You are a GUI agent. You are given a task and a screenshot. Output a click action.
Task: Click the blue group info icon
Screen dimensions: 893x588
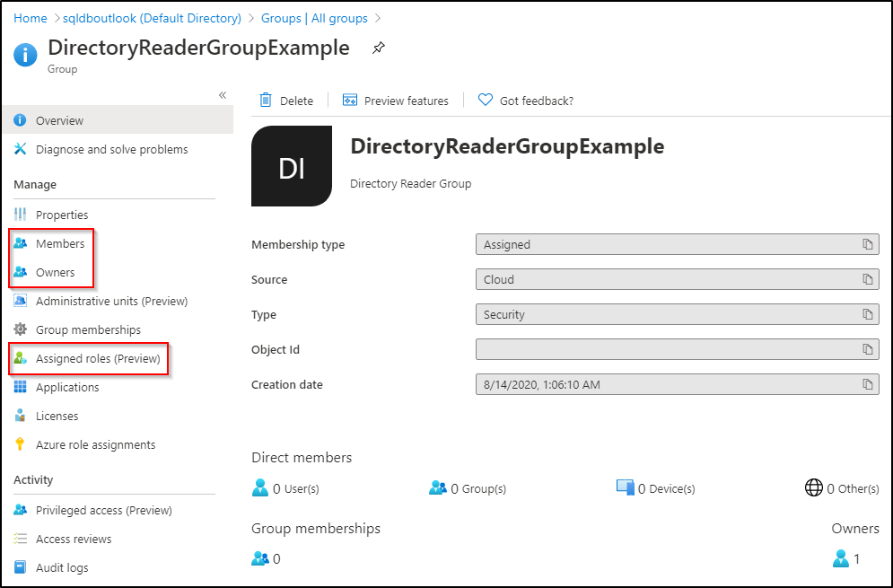coord(25,56)
